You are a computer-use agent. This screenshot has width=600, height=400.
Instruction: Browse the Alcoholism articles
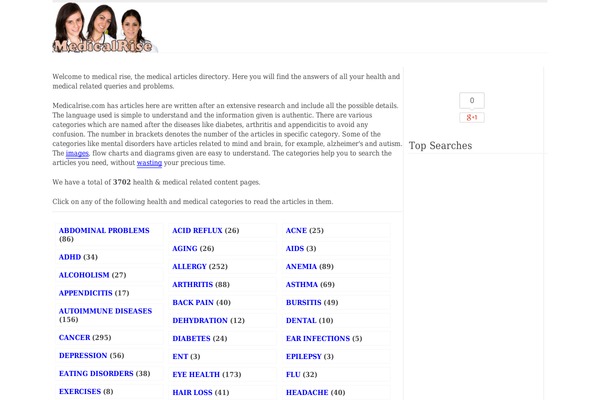(84, 275)
